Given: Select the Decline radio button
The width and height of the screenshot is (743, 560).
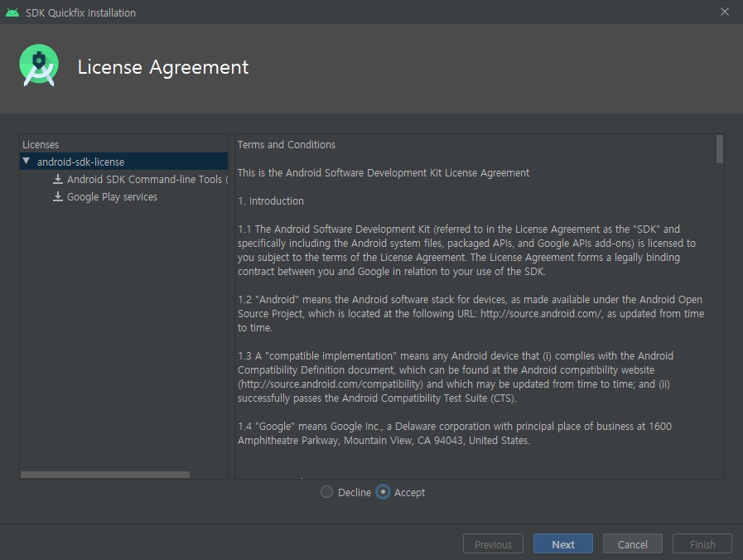Looking at the screenshot, I should pos(326,492).
